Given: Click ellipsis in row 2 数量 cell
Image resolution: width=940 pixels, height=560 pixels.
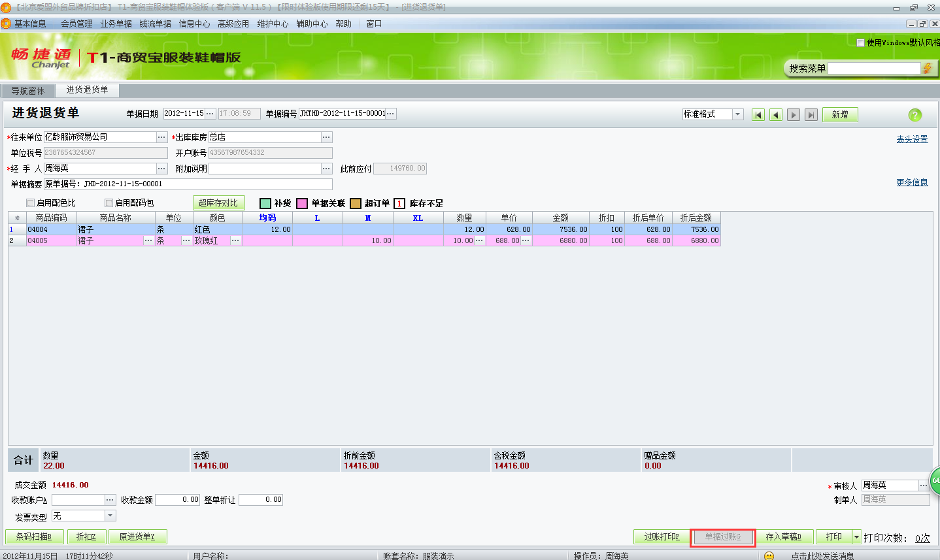Looking at the screenshot, I should point(479,241).
